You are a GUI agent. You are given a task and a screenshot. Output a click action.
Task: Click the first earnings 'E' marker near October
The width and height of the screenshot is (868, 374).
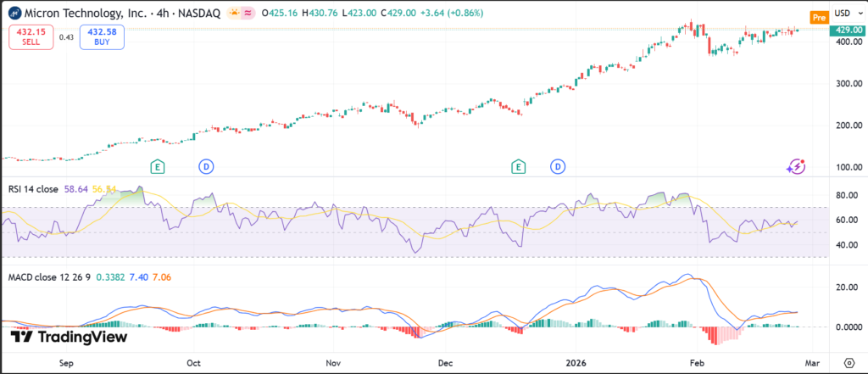coord(156,166)
